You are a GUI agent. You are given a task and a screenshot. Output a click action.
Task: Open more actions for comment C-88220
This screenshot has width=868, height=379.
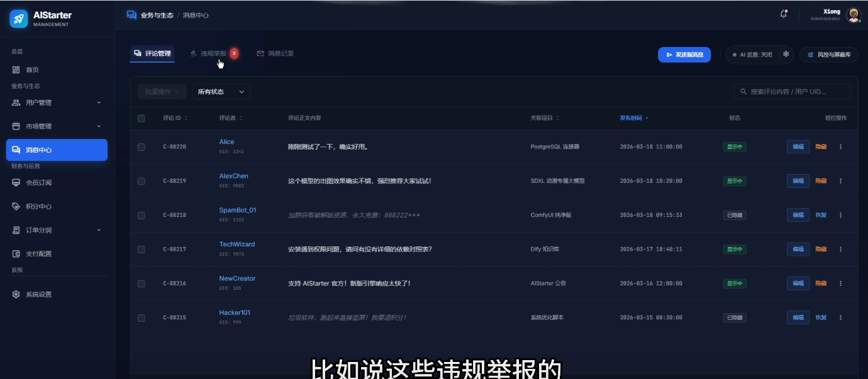tap(840, 146)
